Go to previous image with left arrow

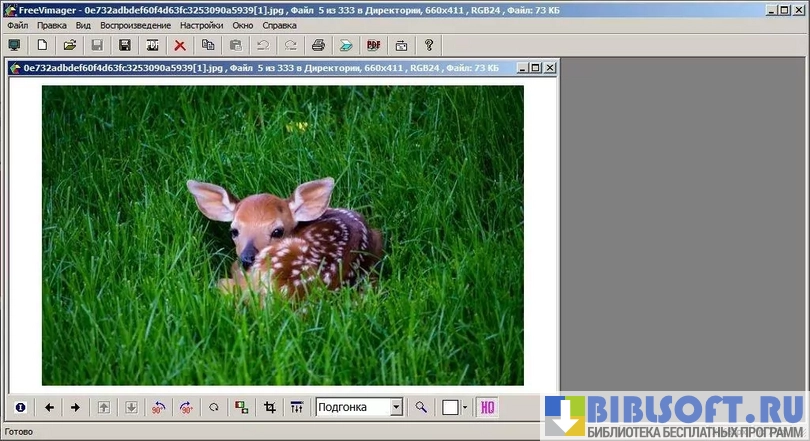tap(49, 407)
